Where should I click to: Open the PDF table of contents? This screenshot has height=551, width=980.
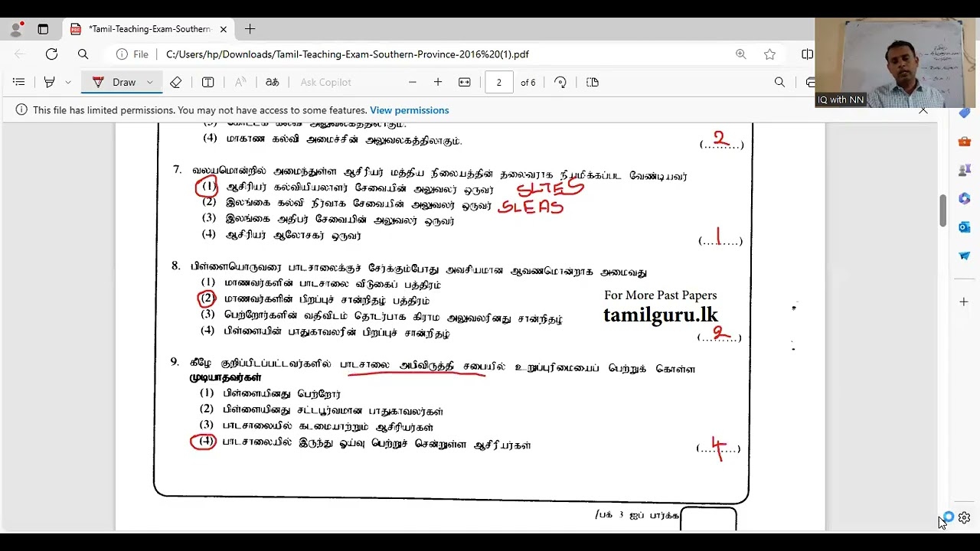coord(19,82)
